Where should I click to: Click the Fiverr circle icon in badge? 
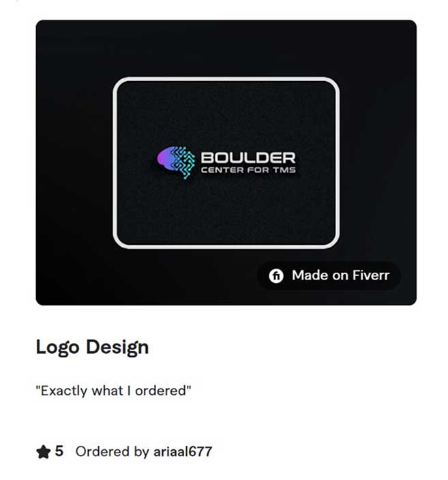pyautogui.click(x=276, y=275)
